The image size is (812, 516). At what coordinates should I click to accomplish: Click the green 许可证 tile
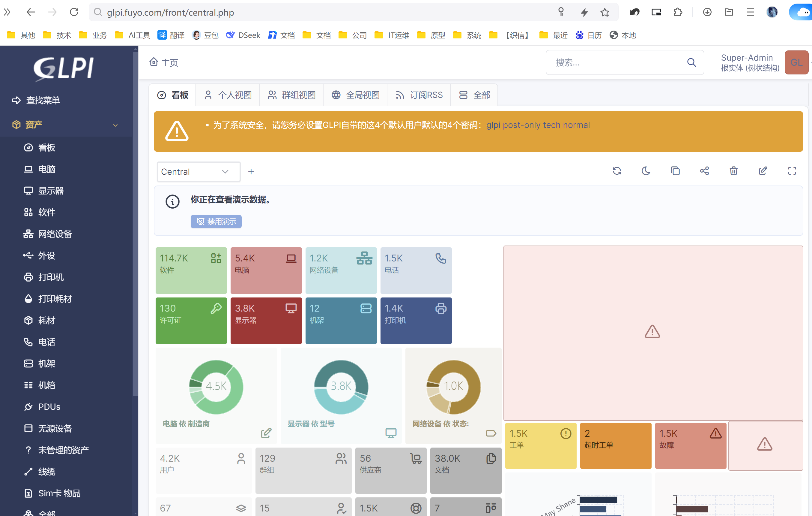coord(191,320)
